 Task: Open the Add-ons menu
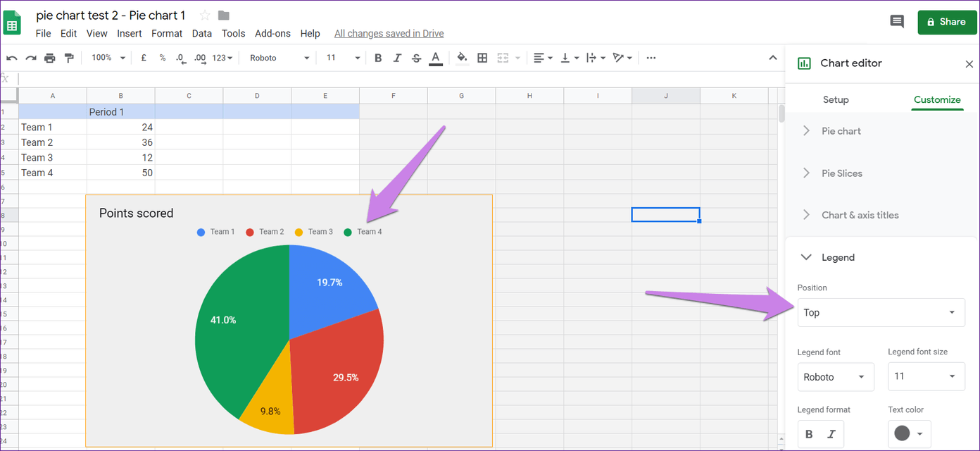pyautogui.click(x=273, y=33)
